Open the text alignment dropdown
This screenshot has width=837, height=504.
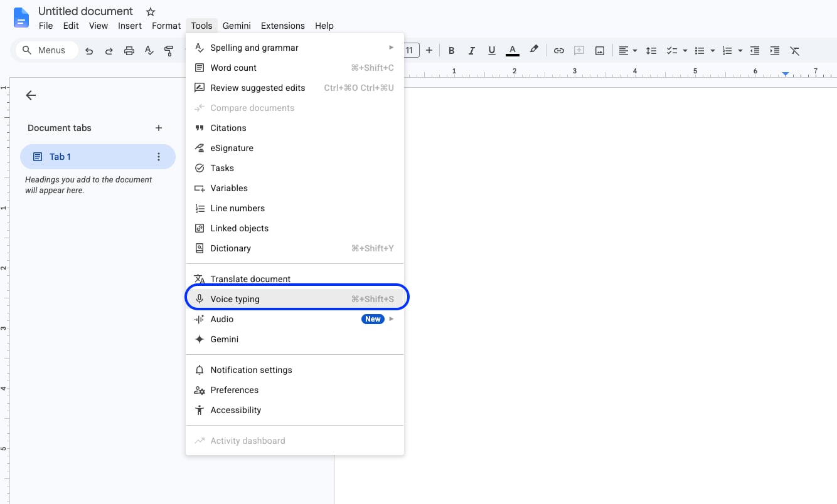tap(627, 51)
